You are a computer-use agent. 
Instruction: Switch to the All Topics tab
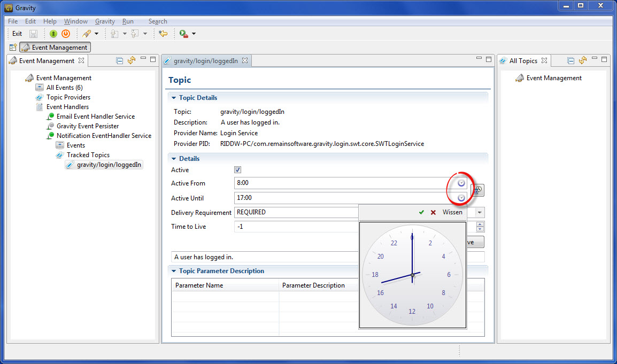pos(523,61)
